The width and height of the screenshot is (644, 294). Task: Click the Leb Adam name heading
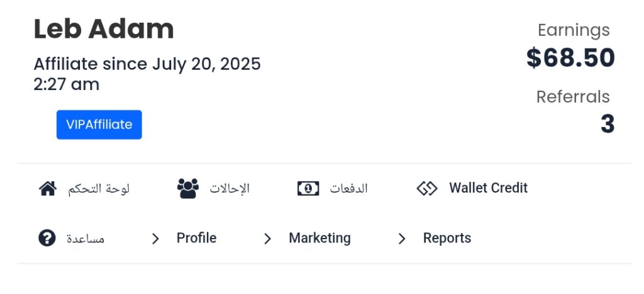(104, 29)
